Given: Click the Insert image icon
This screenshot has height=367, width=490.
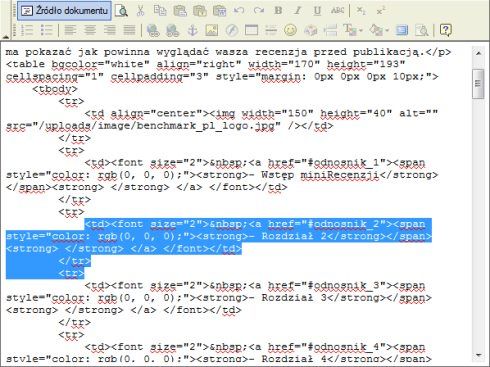Looking at the screenshot, I should coord(212,30).
